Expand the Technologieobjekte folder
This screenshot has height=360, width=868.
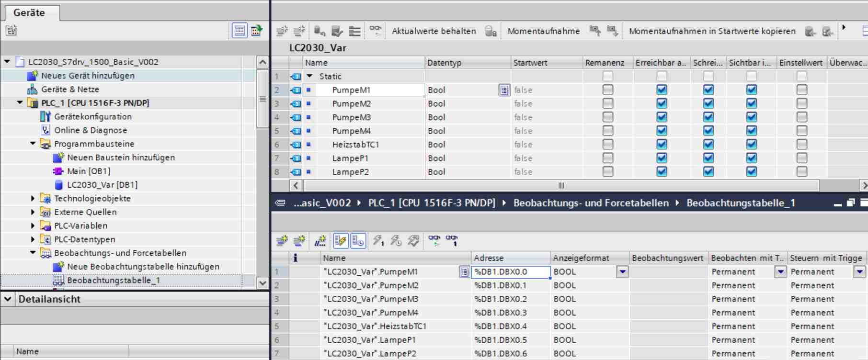click(x=33, y=198)
